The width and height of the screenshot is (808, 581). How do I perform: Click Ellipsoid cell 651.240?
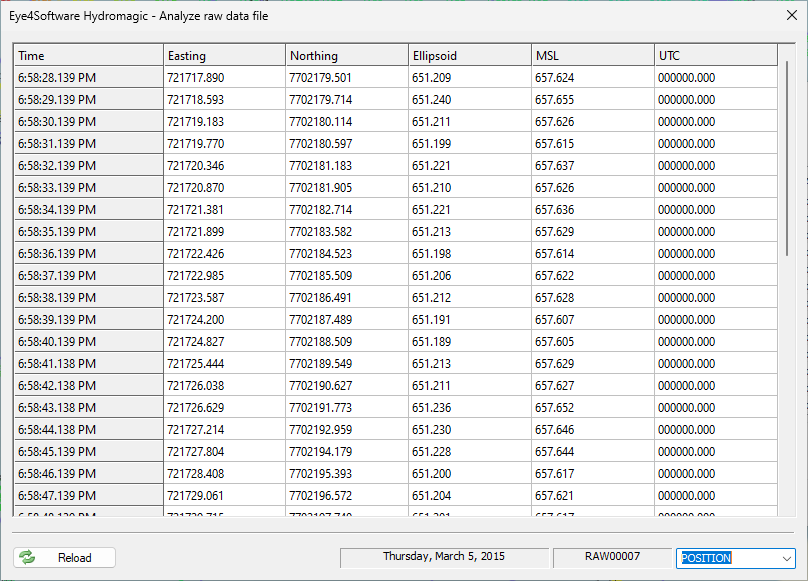(470, 99)
